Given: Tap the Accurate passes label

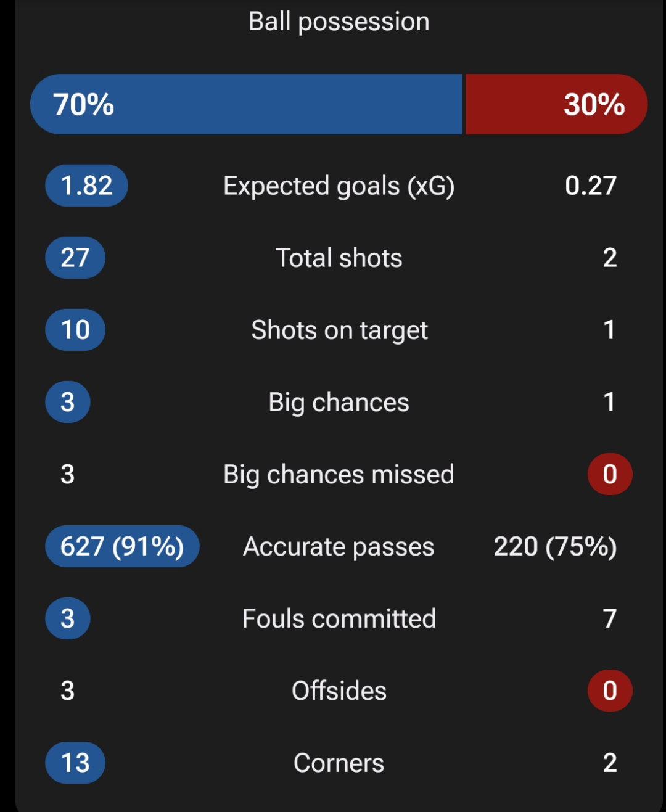Looking at the screenshot, I should point(339,546).
